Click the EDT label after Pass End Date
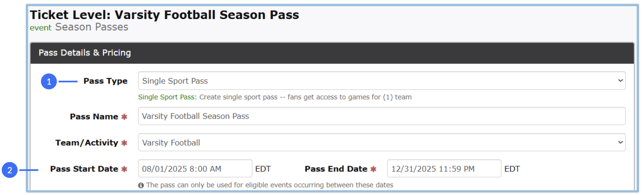Image resolution: width=644 pixels, height=195 pixels. [512, 169]
